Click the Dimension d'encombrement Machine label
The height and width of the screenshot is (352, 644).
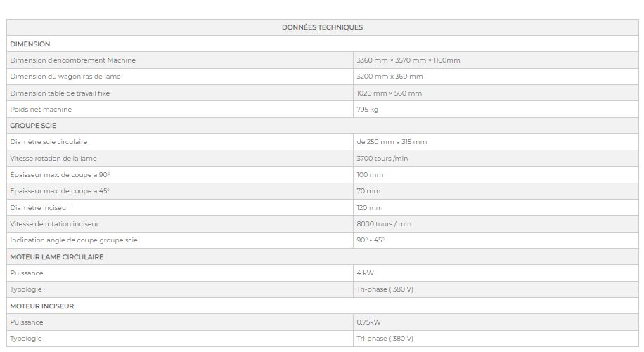73,60
